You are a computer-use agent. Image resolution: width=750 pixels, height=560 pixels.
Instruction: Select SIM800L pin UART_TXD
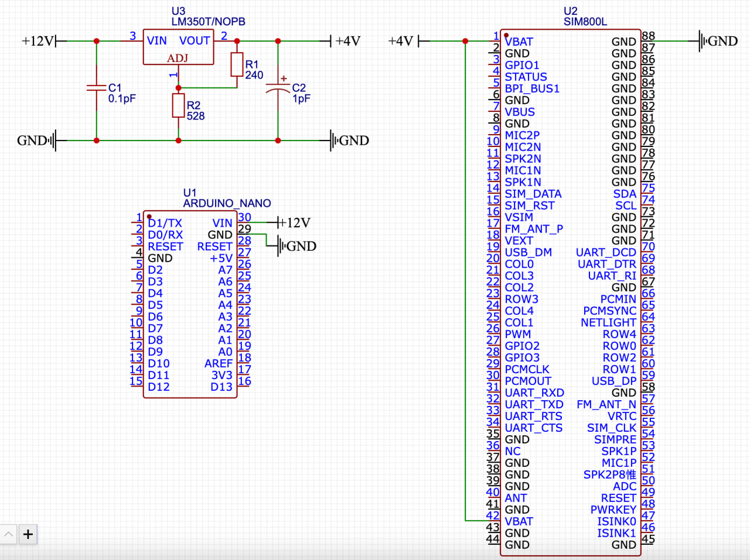click(534, 405)
